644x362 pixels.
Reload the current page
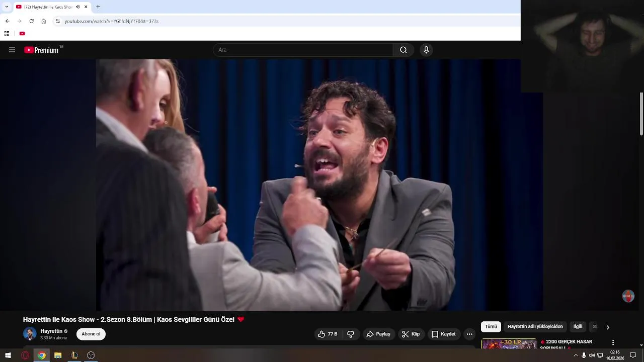[x=31, y=21]
